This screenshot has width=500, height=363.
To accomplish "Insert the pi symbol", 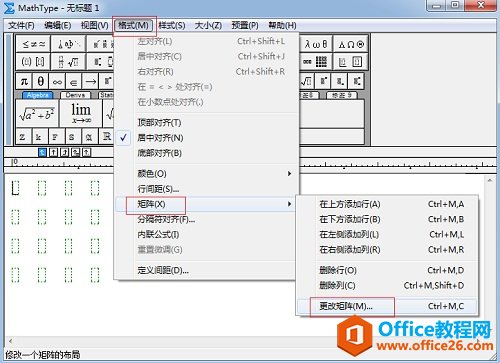I will (24, 81).
